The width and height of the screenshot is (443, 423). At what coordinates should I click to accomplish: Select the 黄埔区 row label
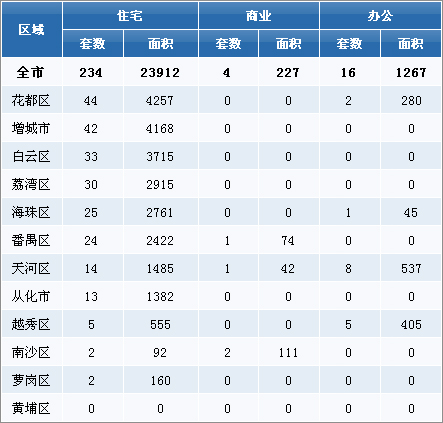point(31,408)
